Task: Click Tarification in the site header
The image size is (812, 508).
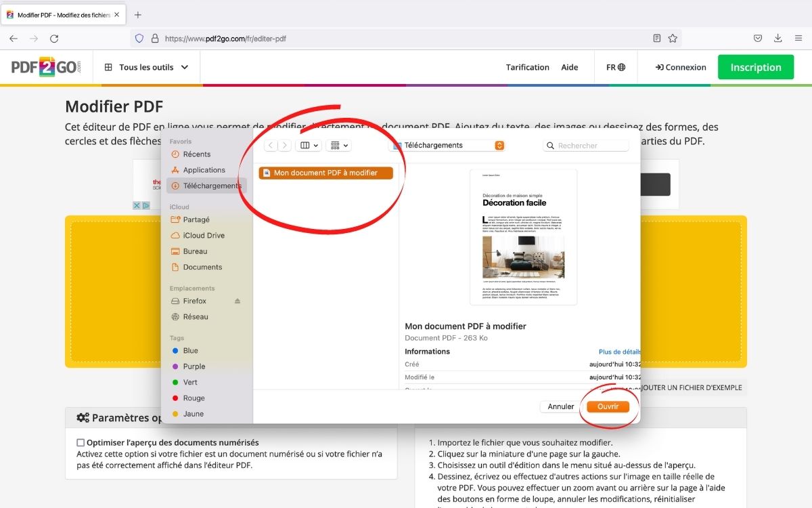Action: point(528,67)
